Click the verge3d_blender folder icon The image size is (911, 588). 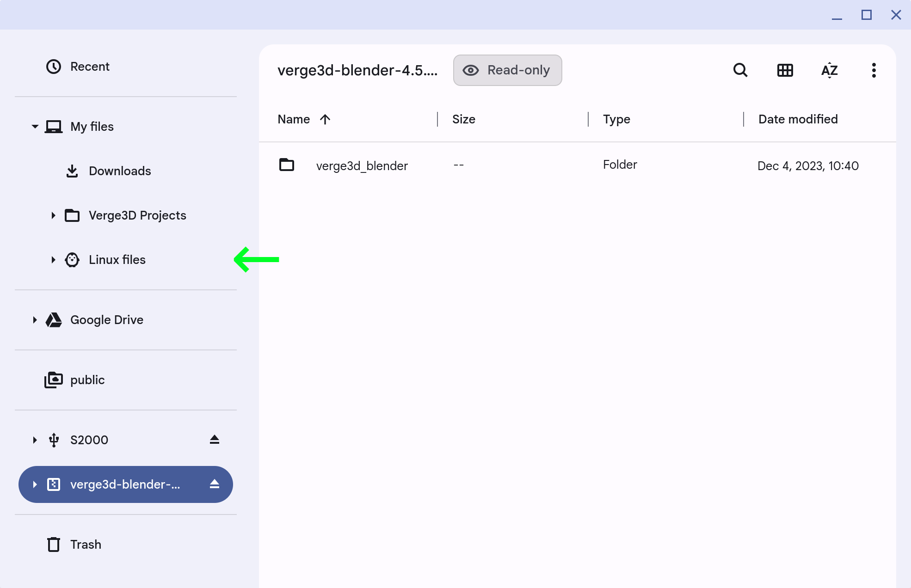point(287,165)
